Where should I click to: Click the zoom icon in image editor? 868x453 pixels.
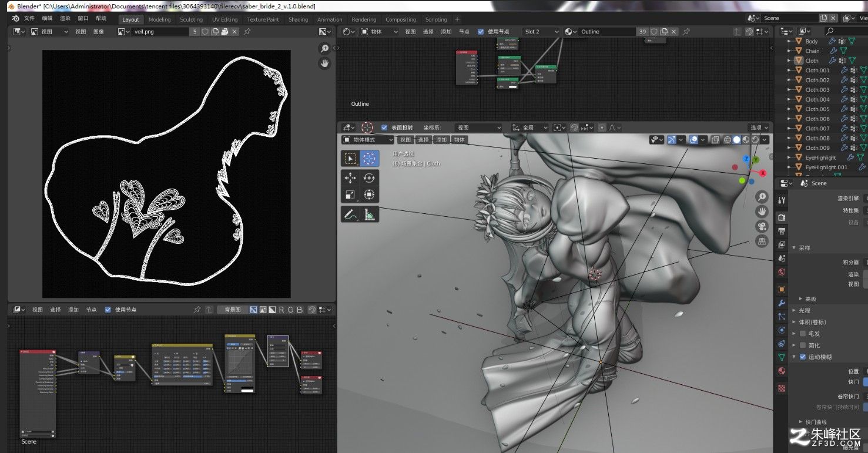324,49
